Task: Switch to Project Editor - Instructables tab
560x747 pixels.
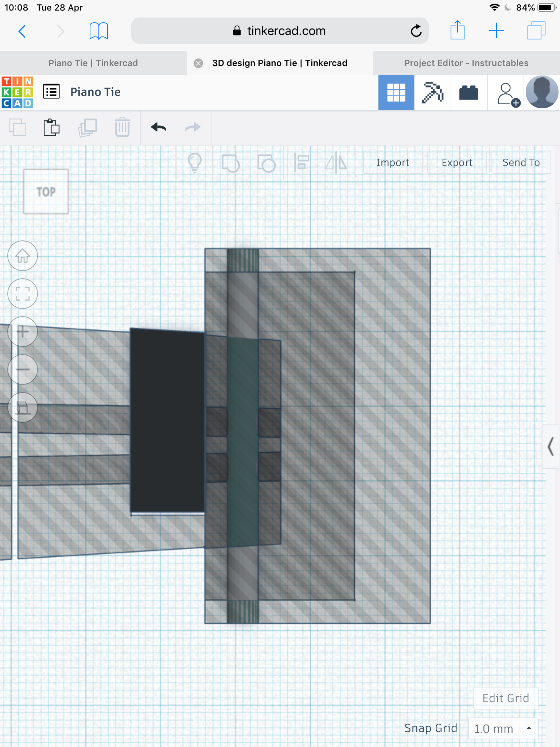Action: (467, 63)
